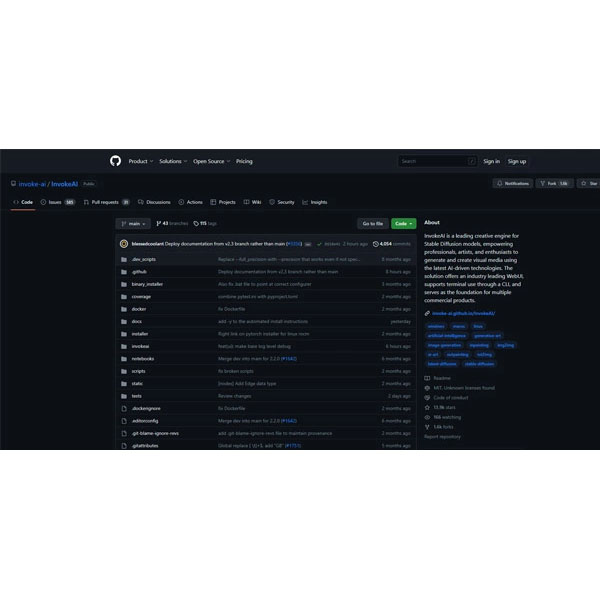The width and height of the screenshot is (600, 600).
Task: Click the Go to file button
Action: [373, 224]
